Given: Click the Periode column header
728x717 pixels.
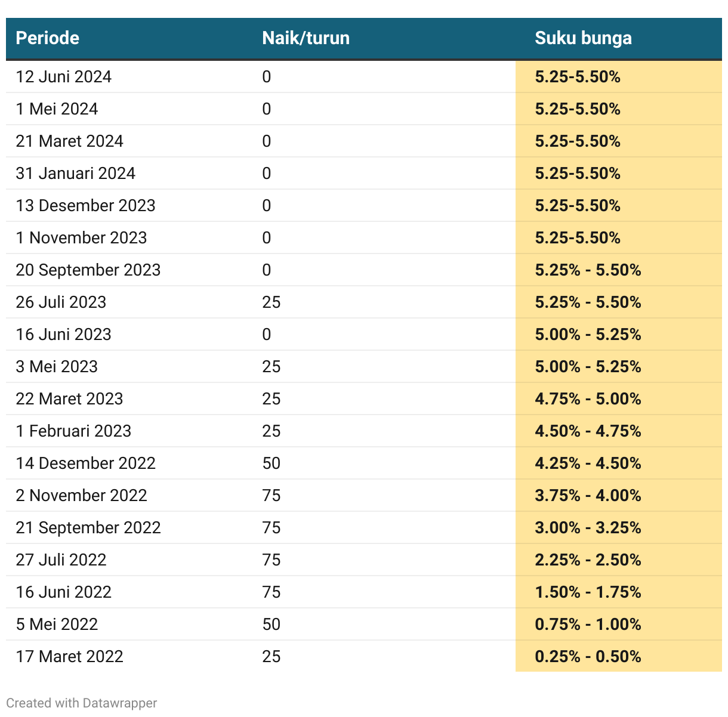Looking at the screenshot, I should click(48, 38).
